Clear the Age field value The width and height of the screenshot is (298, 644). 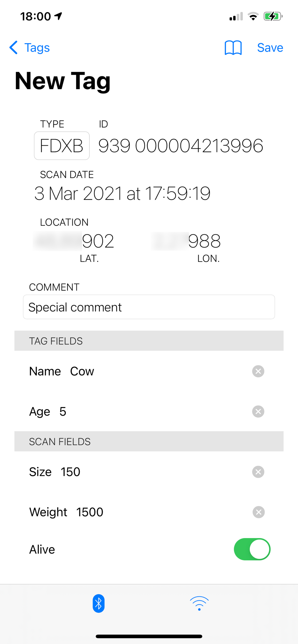[258, 412]
